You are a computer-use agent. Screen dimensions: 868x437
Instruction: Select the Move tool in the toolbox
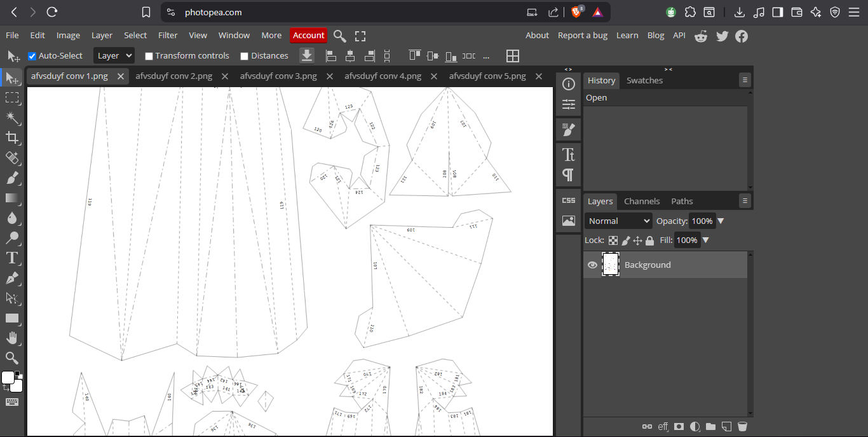tap(12, 78)
